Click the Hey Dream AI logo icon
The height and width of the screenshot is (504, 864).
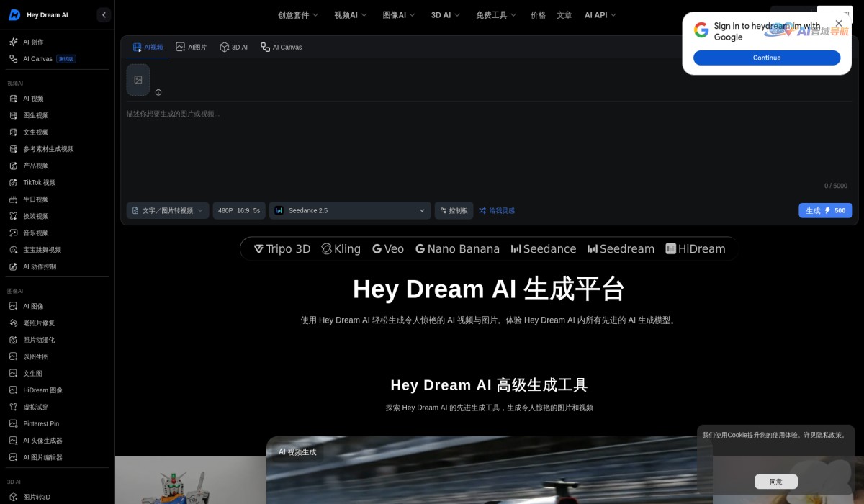point(14,14)
